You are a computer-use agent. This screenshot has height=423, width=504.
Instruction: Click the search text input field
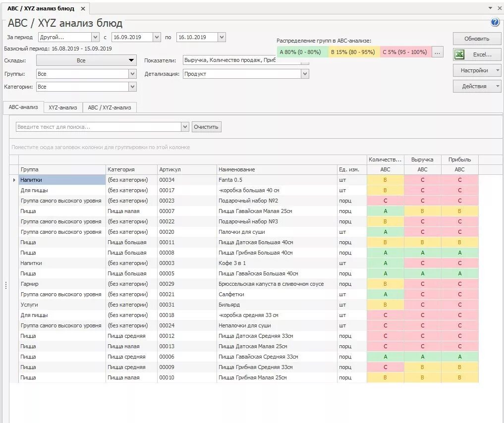pos(98,127)
